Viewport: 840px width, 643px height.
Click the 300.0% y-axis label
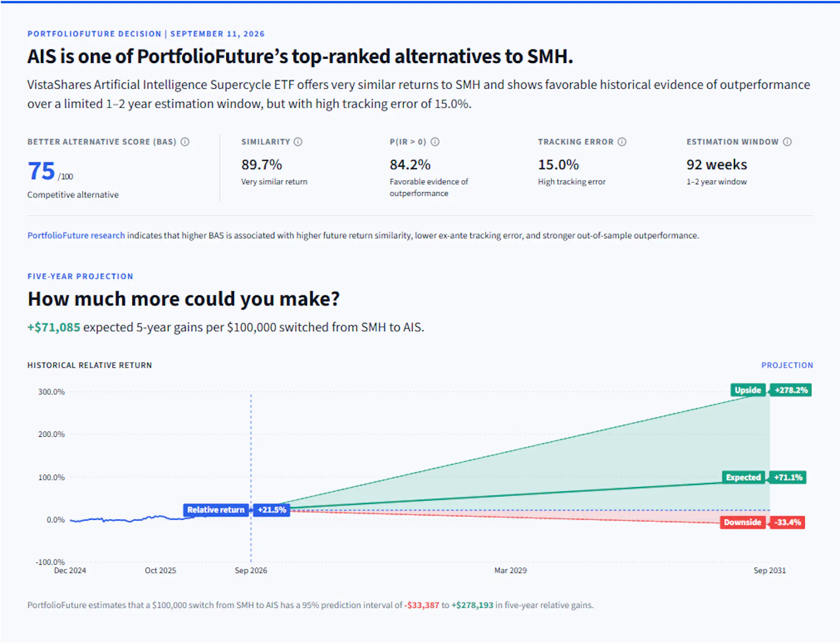(51, 392)
